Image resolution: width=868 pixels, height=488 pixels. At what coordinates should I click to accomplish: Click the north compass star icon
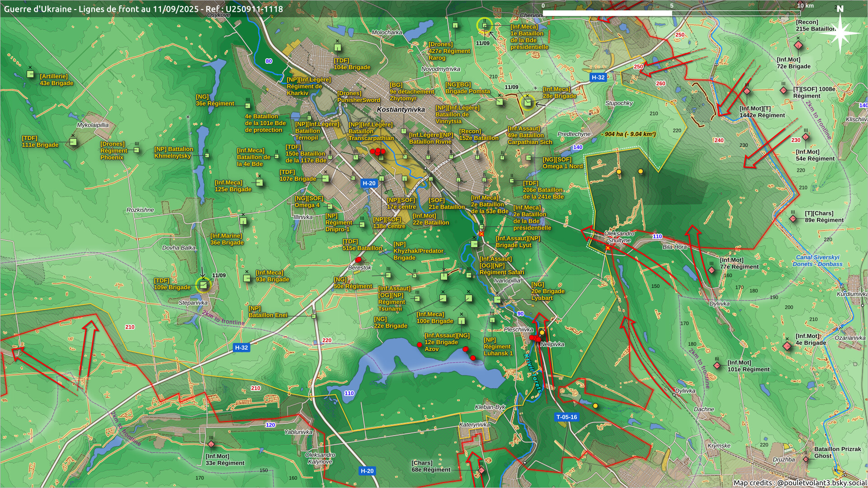pyautogui.click(x=840, y=33)
